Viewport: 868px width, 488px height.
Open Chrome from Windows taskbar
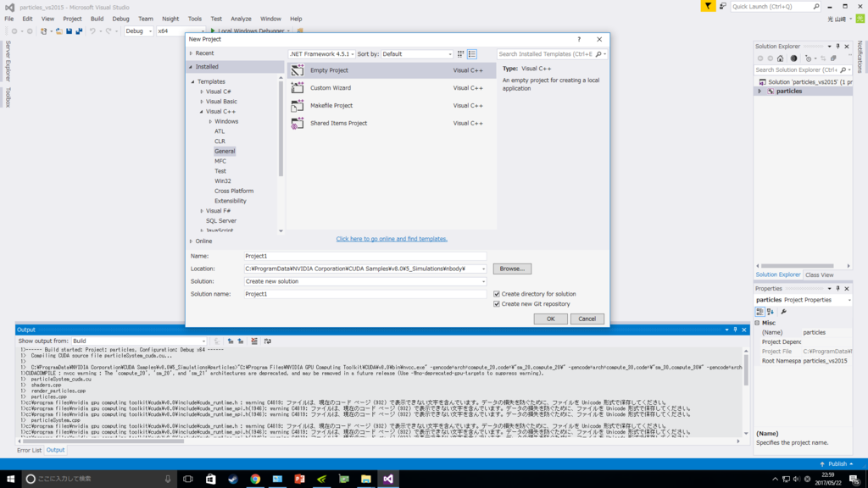(x=255, y=479)
